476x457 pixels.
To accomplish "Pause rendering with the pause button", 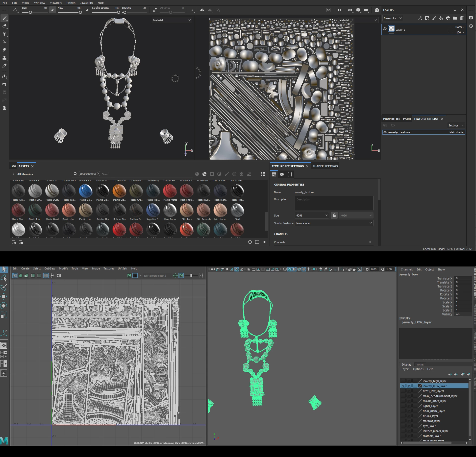I will point(339,10).
